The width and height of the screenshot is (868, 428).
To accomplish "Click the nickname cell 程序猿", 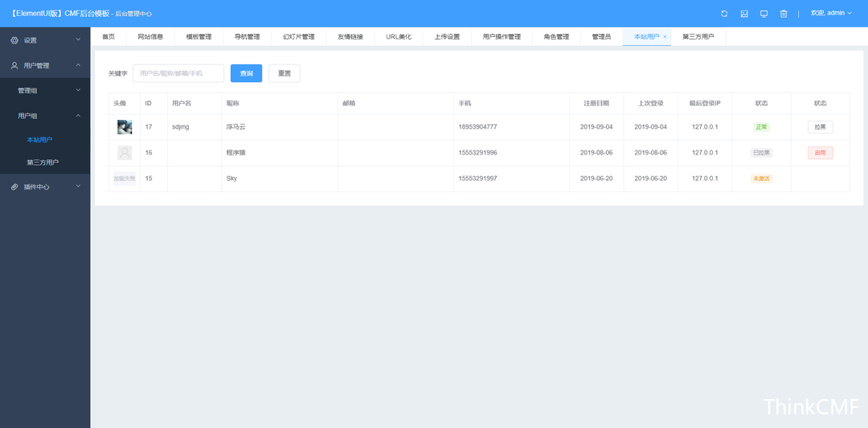I will click(x=235, y=153).
